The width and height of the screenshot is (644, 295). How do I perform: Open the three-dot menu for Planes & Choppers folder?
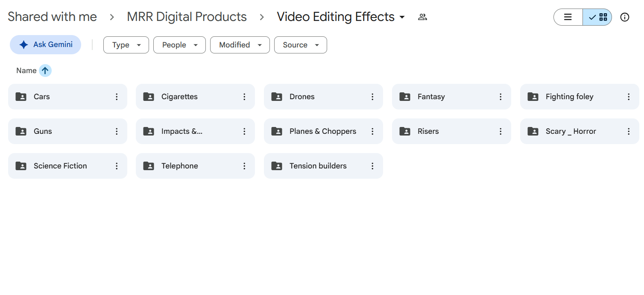click(372, 131)
